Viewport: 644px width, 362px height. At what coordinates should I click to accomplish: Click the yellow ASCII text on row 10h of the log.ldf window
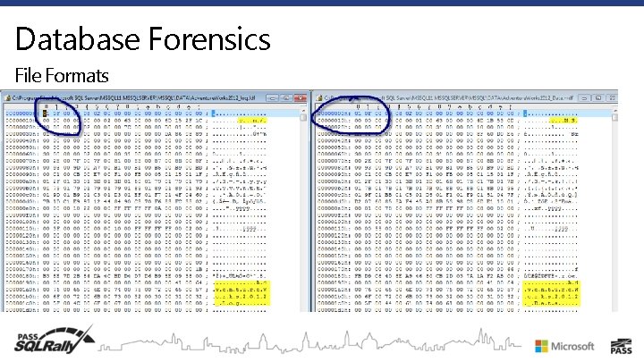coord(252,121)
